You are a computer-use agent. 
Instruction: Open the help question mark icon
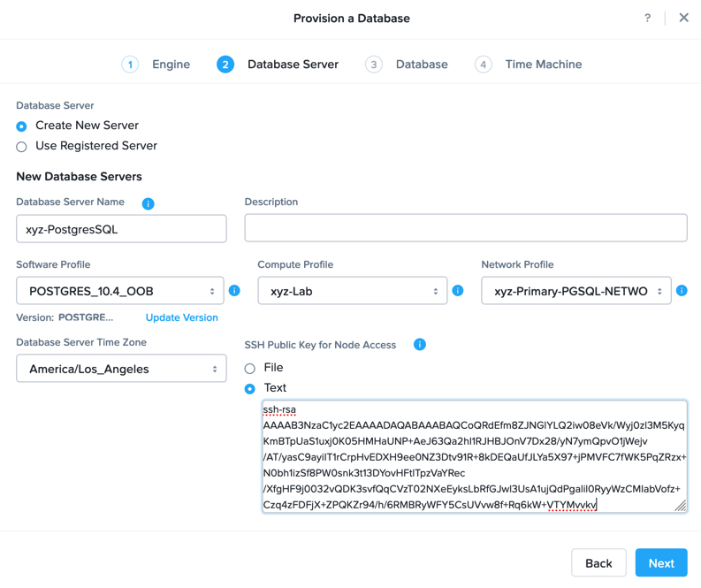point(647,18)
